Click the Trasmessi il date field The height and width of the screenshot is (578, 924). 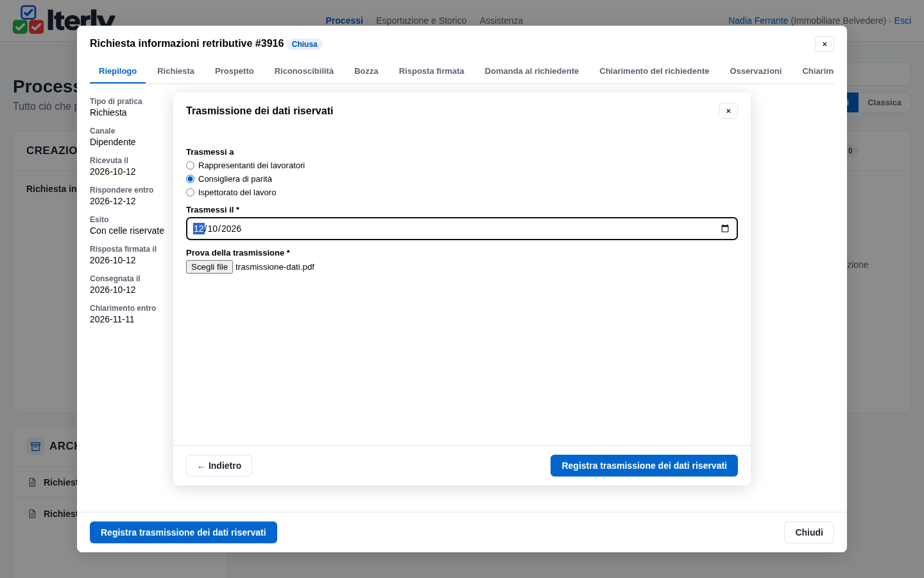pyautogui.click(x=462, y=229)
